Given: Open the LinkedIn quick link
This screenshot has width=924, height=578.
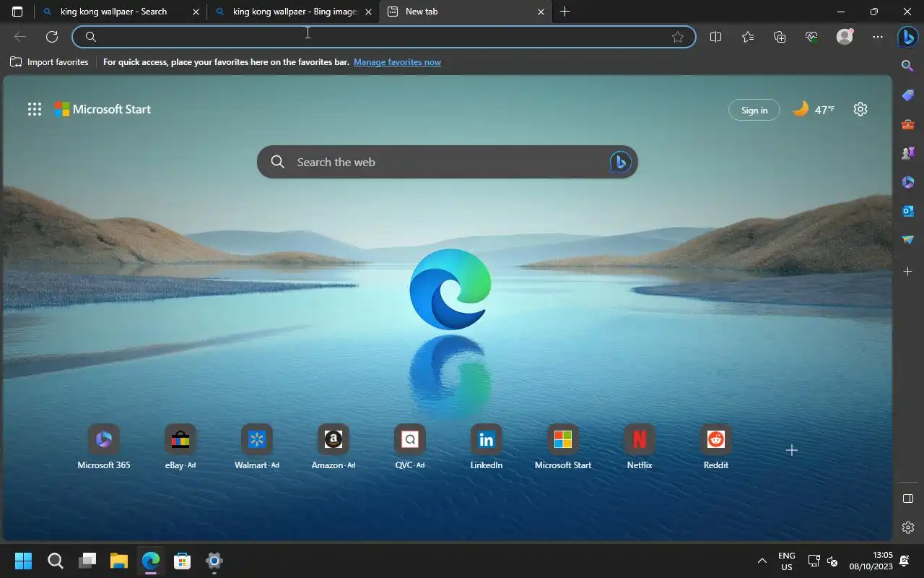Looking at the screenshot, I should click(x=487, y=448).
